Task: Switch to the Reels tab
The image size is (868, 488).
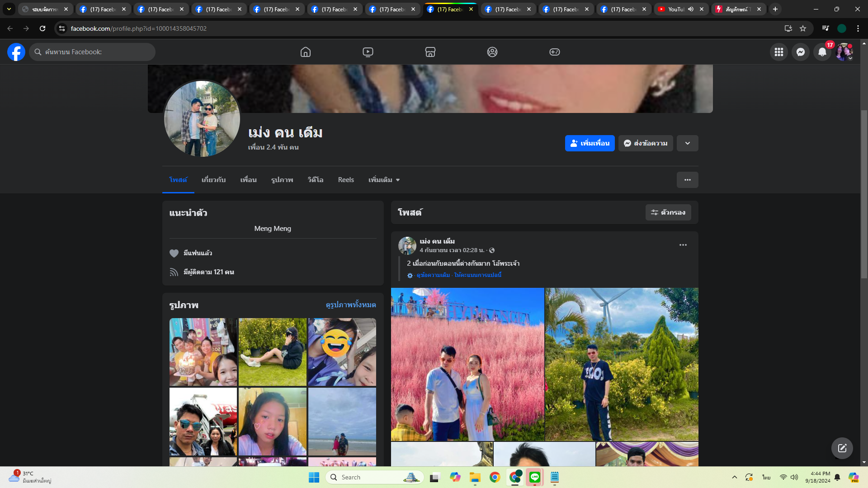Action: (x=346, y=180)
